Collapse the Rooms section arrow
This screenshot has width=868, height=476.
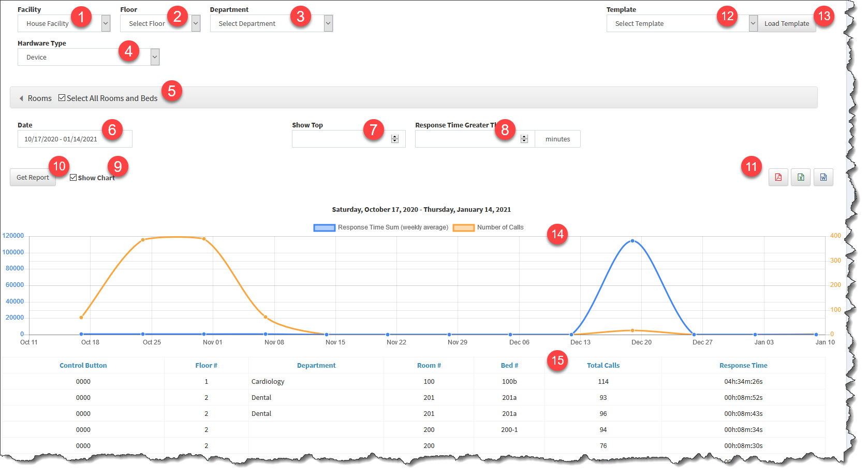click(21, 98)
